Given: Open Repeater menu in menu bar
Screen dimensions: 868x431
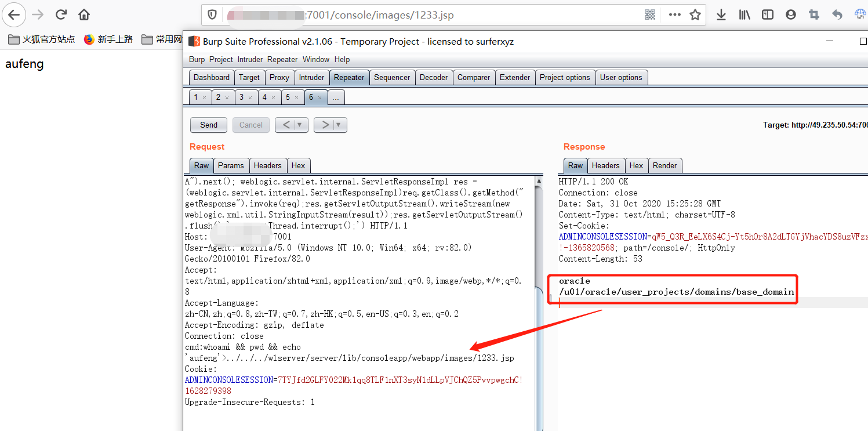Looking at the screenshot, I should pyautogui.click(x=282, y=59).
